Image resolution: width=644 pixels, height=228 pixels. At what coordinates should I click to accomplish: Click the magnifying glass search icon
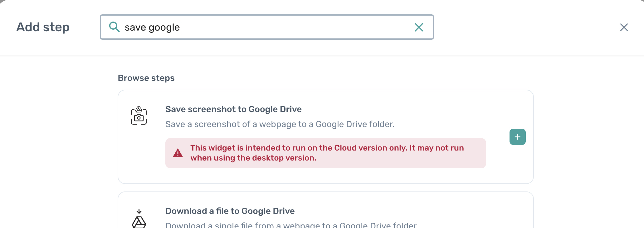point(114,27)
